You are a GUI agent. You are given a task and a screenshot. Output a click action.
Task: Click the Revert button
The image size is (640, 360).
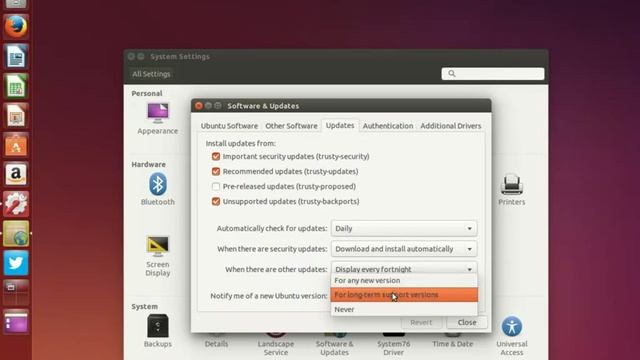(421, 322)
